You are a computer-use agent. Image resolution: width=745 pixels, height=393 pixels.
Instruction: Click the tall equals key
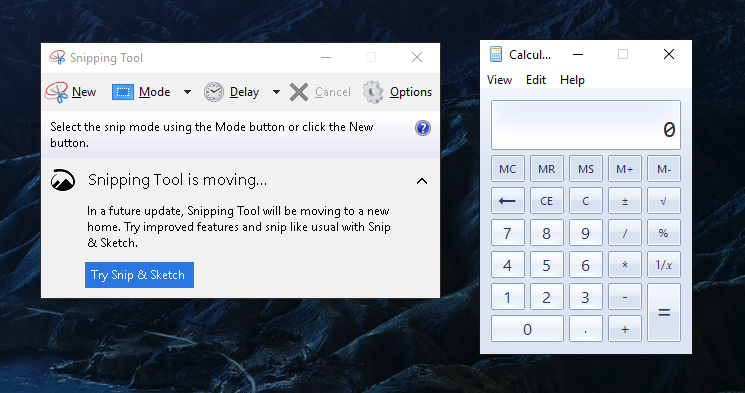664,313
